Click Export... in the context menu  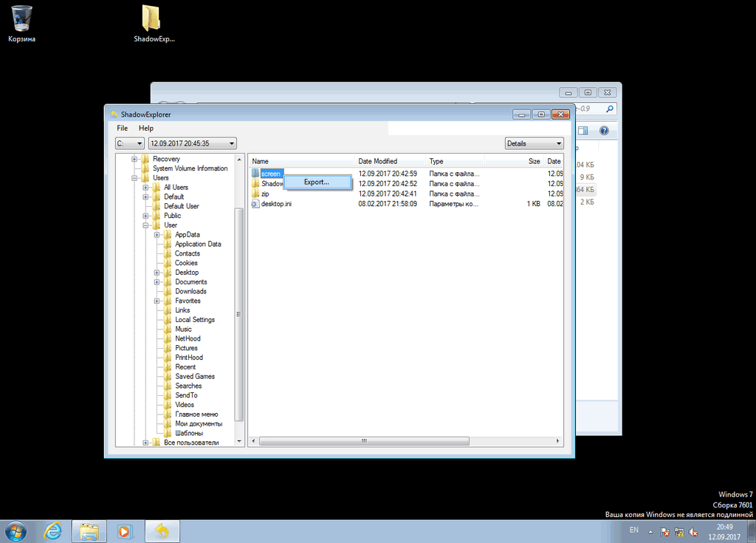317,182
